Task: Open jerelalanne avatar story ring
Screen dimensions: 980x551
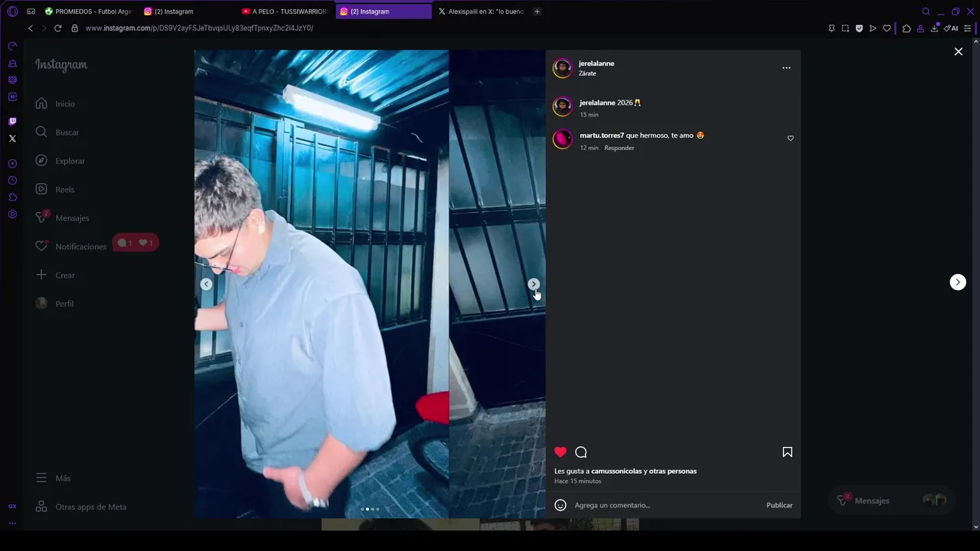Action: click(563, 68)
